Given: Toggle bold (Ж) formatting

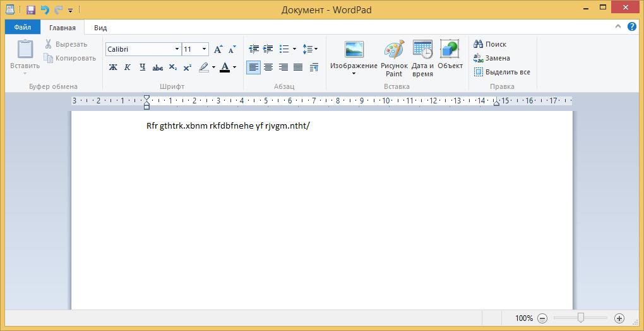Looking at the screenshot, I should coord(113,67).
